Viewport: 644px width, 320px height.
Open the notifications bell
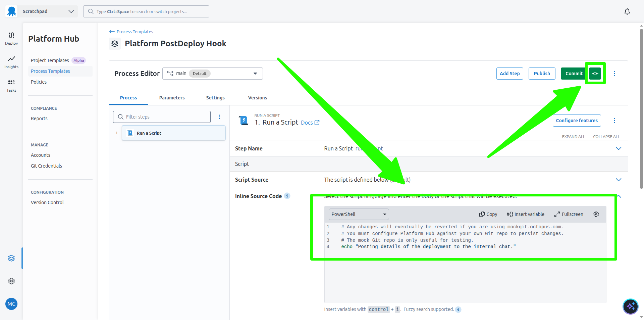tap(627, 11)
